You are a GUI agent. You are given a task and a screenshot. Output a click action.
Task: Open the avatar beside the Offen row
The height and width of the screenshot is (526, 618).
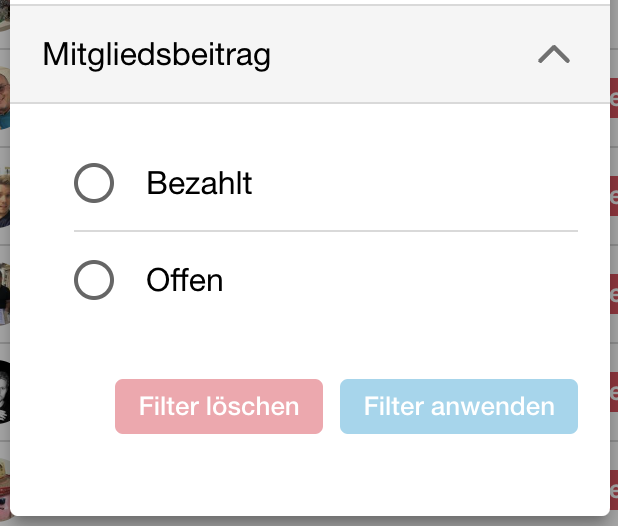[x=4, y=295]
